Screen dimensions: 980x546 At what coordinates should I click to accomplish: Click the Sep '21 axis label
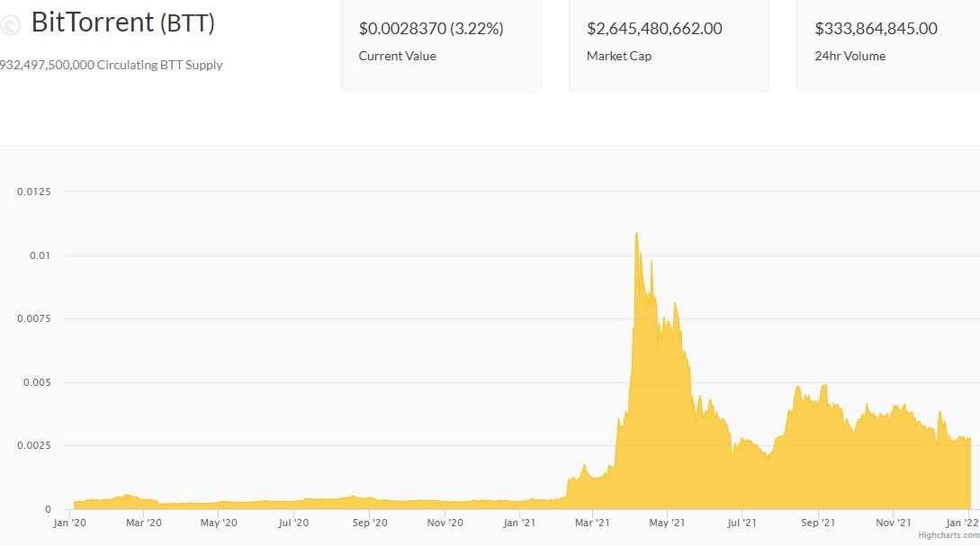click(817, 523)
